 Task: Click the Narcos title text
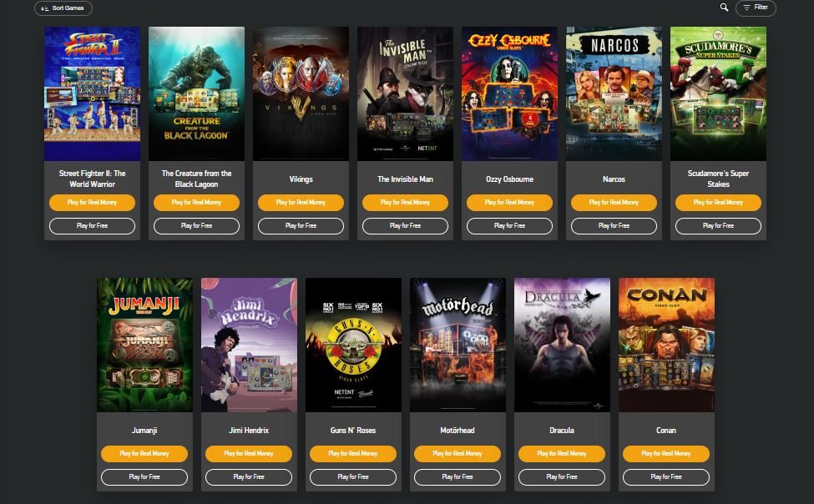point(614,179)
